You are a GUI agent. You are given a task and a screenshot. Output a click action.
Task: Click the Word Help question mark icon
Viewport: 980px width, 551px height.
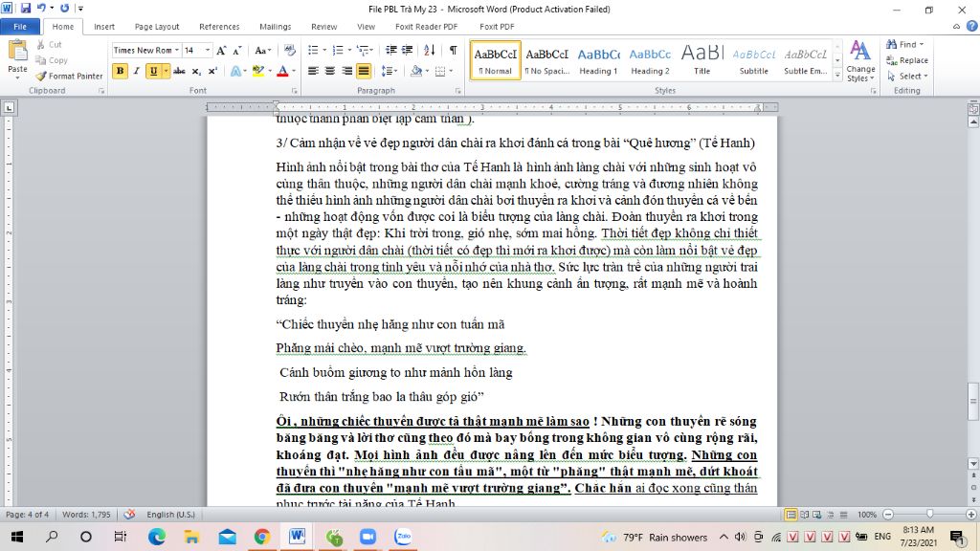pyautogui.click(x=972, y=26)
